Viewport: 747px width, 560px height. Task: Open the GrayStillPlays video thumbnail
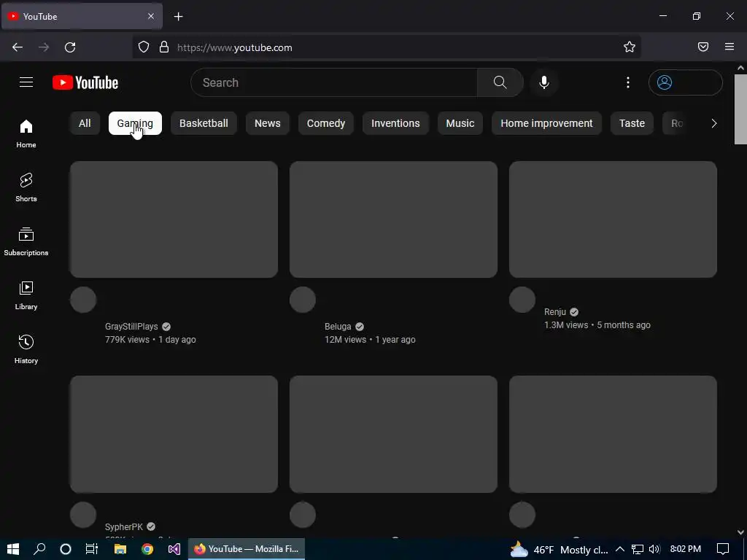[x=174, y=219]
